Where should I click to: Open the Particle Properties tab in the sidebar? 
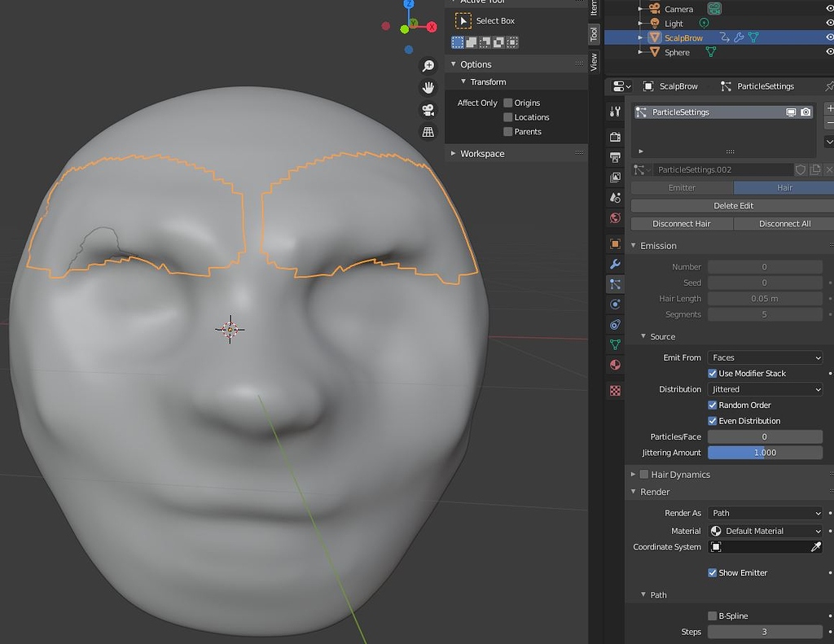click(614, 283)
